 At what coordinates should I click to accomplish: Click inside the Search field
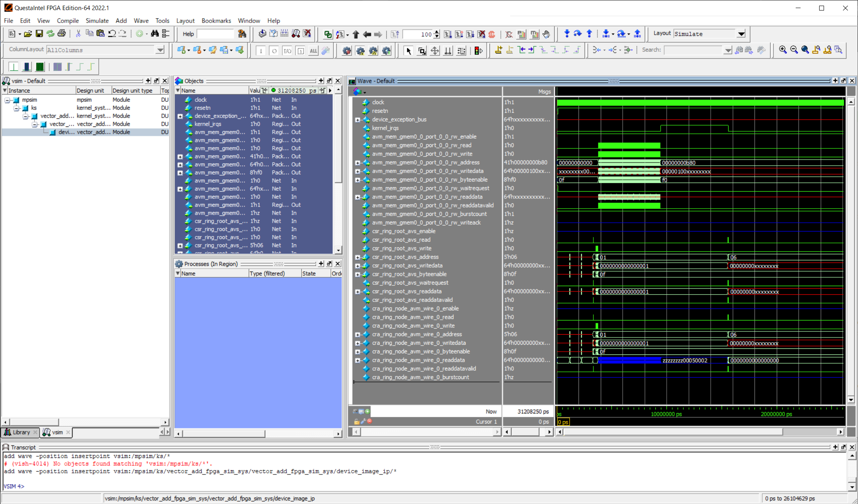(694, 50)
